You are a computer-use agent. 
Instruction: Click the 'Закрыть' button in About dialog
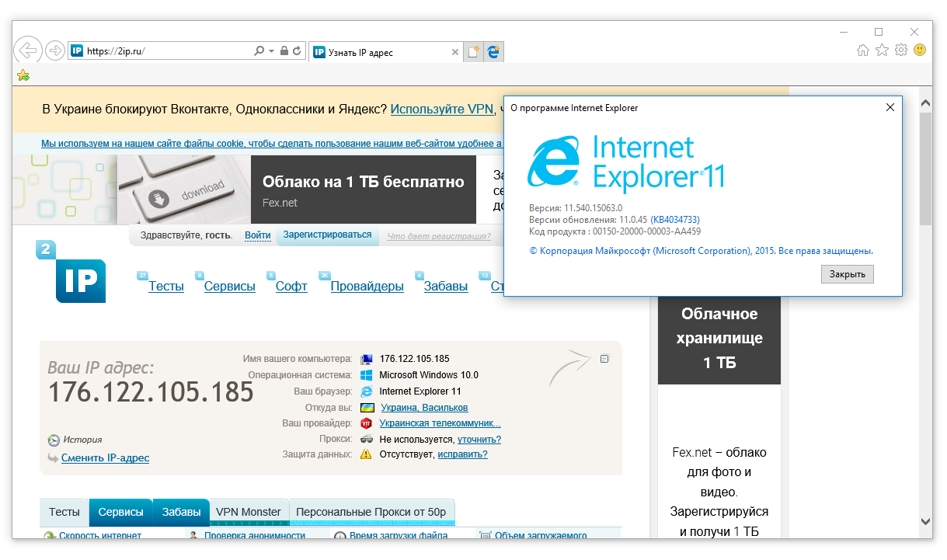pyautogui.click(x=848, y=274)
